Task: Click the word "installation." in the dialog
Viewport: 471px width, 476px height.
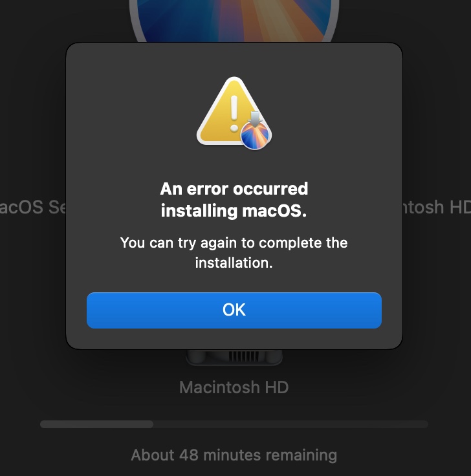Action: pos(234,263)
